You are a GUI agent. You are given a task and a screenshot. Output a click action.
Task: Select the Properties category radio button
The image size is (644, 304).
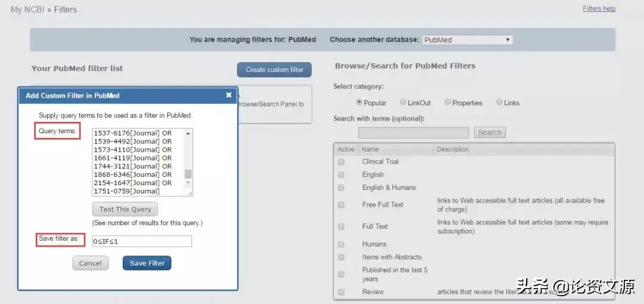coord(448,102)
